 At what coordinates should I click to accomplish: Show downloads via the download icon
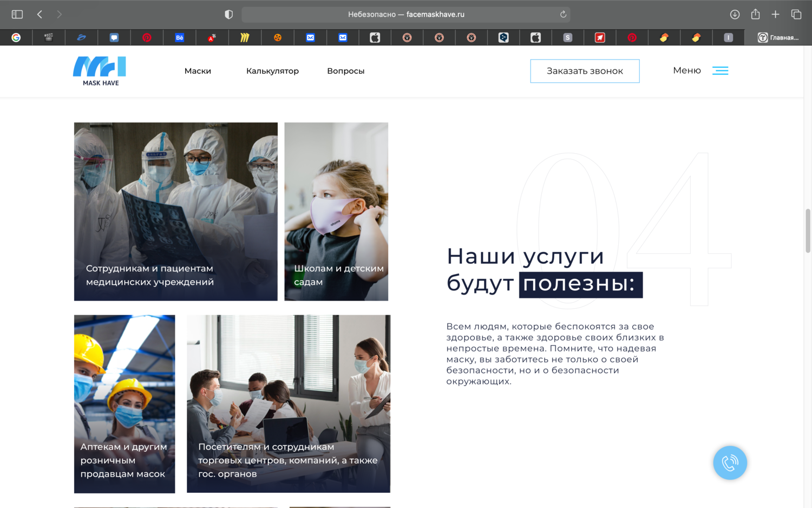tap(735, 15)
